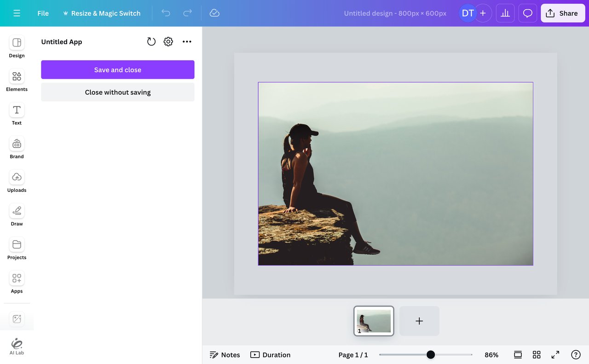Open the Uploads sidebar panel

[17, 181]
